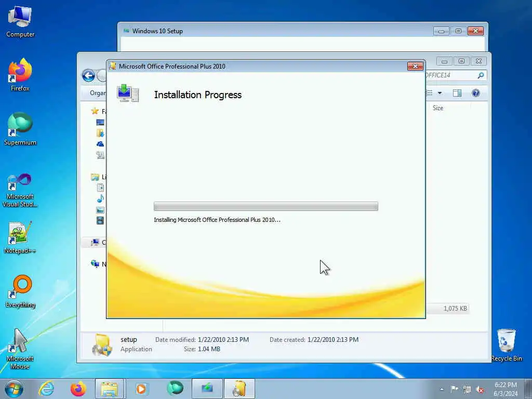
Task: Click the 1,075 KB size value in Explorer
Action: point(455,309)
